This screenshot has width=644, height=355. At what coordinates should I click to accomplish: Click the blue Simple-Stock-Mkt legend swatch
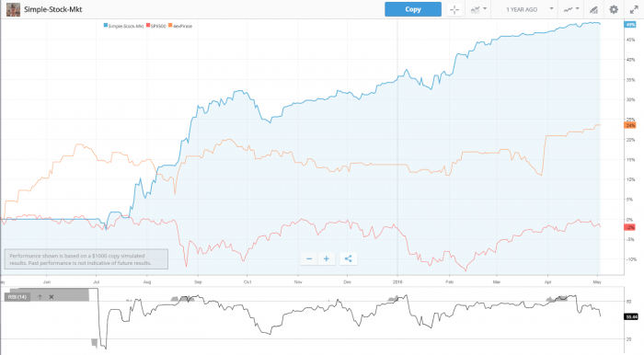(106, 26)
